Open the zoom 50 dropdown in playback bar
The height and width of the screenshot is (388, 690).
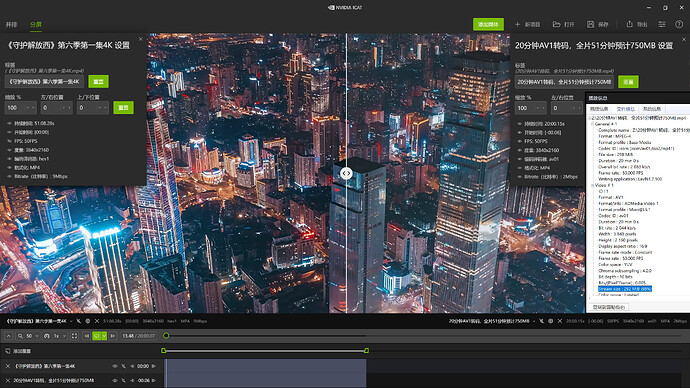[x=29, y=336]
